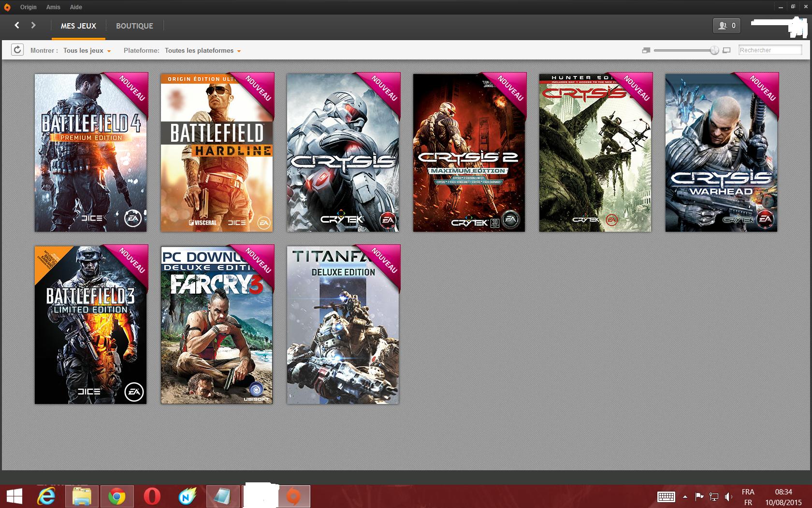The image size is (812, 508).
Task: Switch to the MES JEUX tab
Action: coord(78,26)
